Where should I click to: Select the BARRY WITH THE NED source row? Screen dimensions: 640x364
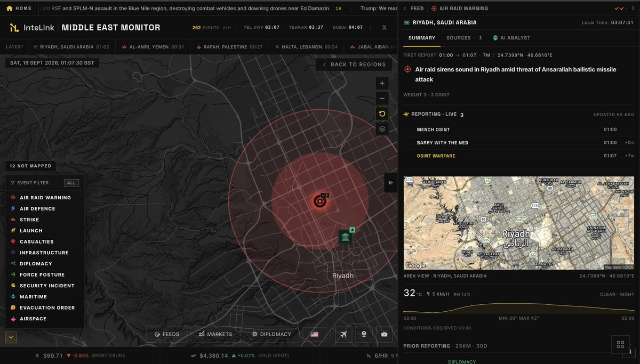[520, 143]
